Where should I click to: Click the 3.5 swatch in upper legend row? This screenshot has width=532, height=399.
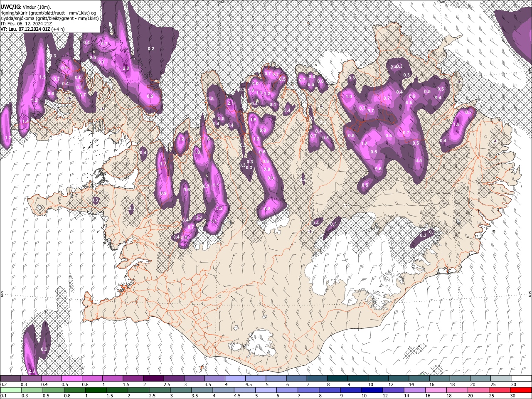coord(214,379)
